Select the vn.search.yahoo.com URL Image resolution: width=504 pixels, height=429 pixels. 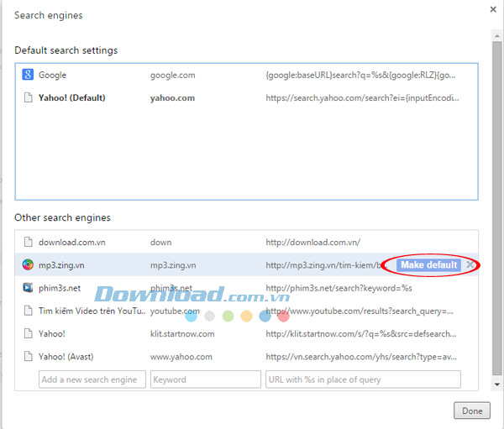(x=361, y=356)
